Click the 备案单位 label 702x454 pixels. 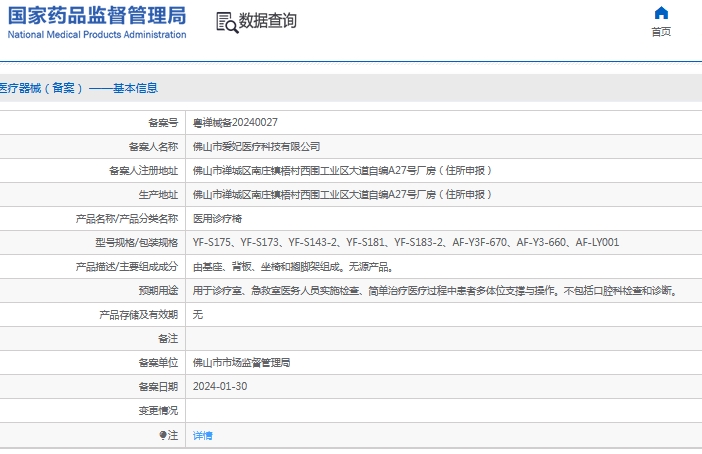coord(158,363)
